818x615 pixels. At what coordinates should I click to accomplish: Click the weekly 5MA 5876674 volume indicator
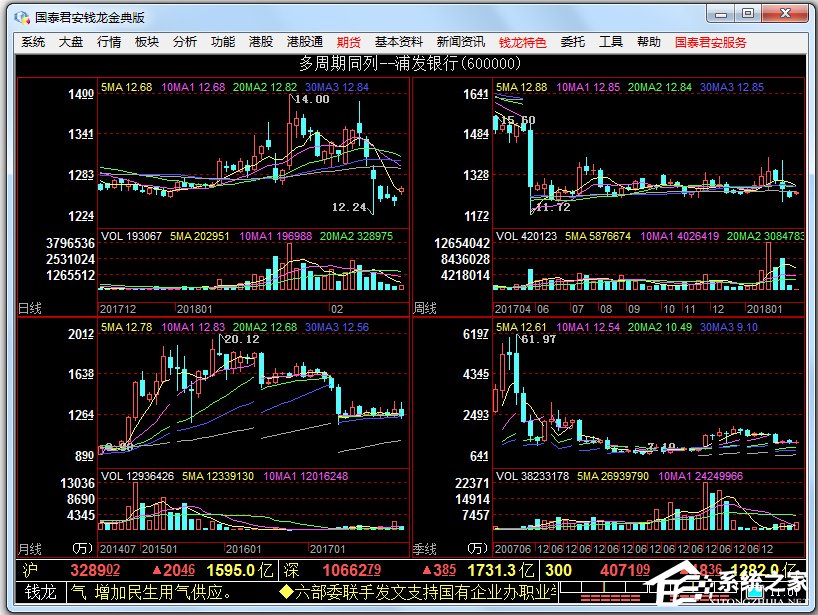coord(598,236)
